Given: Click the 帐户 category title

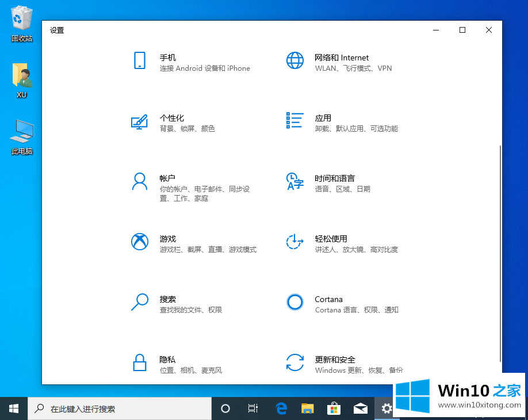Looking at the screenshot, I should (167, 178).
